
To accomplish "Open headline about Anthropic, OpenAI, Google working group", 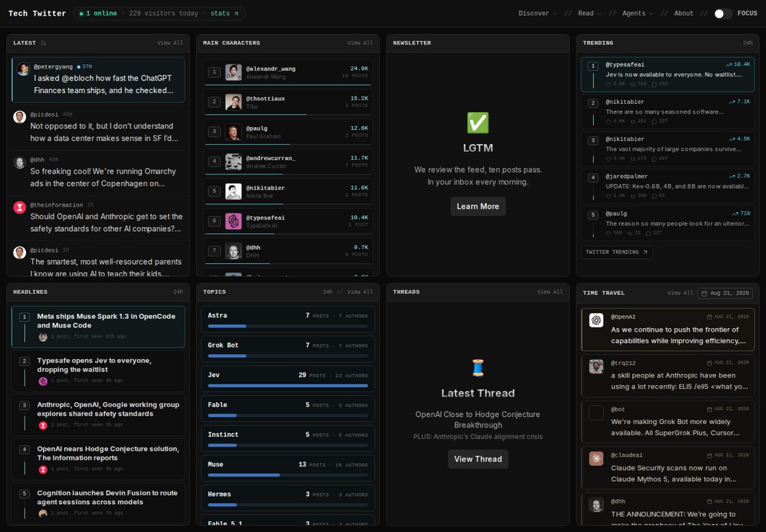I will pyautogui.click(x=98, y=415).
